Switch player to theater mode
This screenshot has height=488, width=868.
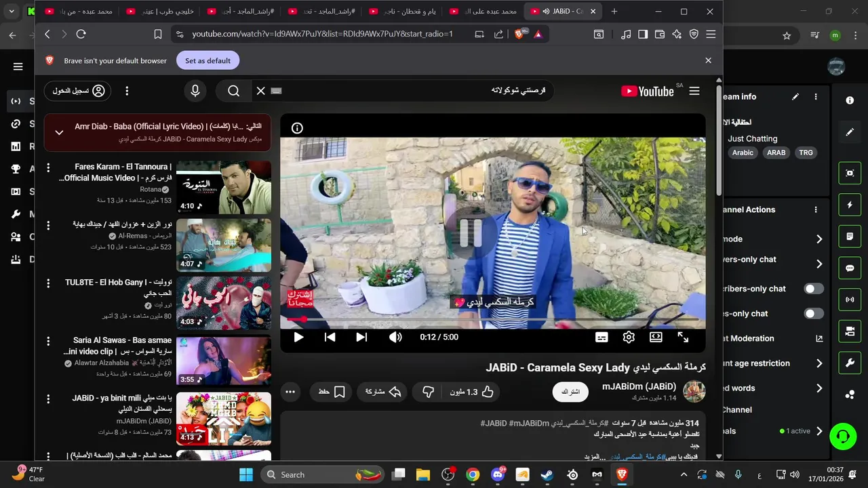(656, 337)
